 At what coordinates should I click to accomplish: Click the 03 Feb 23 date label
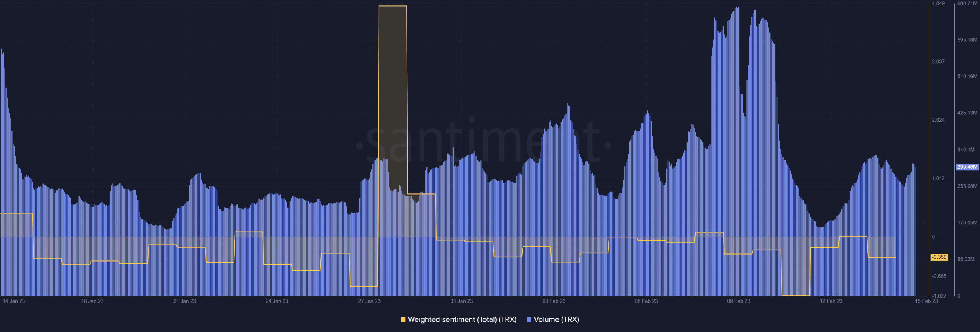click(x=554, y=301)
